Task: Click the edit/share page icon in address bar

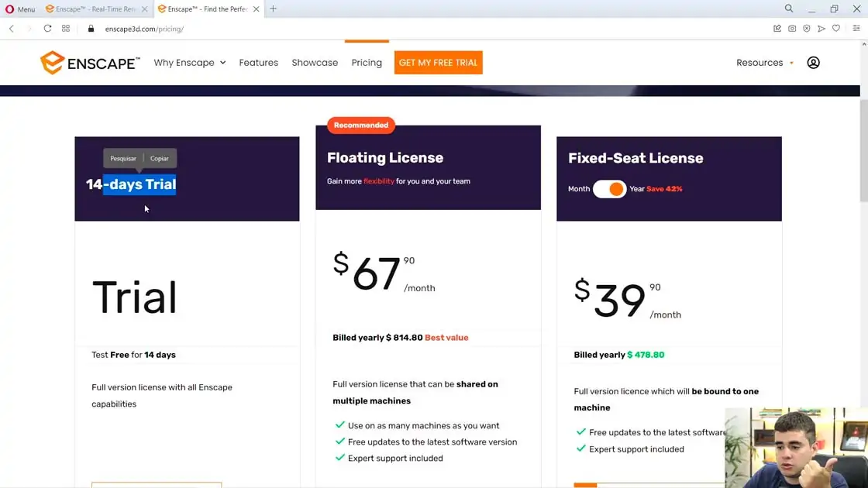Action: click(777, 28)
